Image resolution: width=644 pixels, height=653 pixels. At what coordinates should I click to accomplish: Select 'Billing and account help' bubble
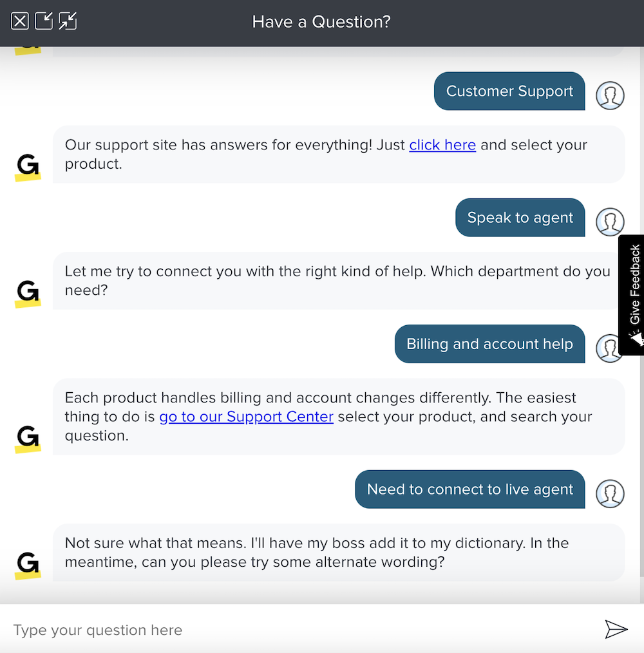point(489,344)
